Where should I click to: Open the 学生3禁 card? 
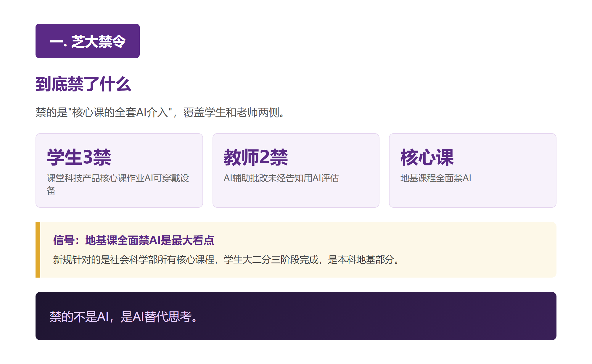[119, 170]
